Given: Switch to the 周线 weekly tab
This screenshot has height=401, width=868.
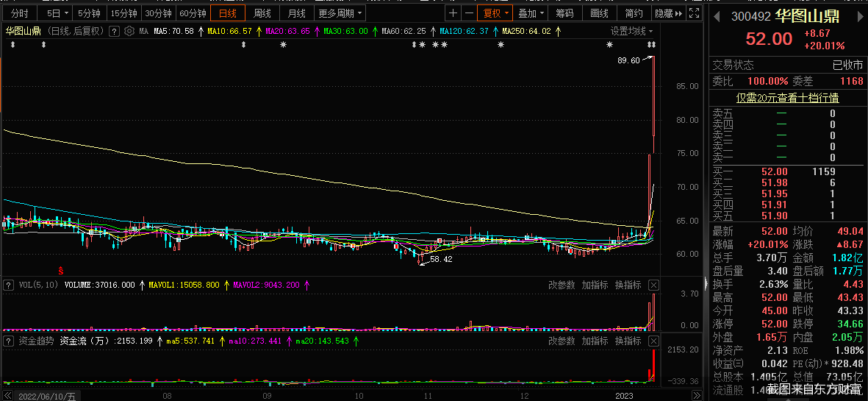Looking at the screenshot, I should pos(262,13).
